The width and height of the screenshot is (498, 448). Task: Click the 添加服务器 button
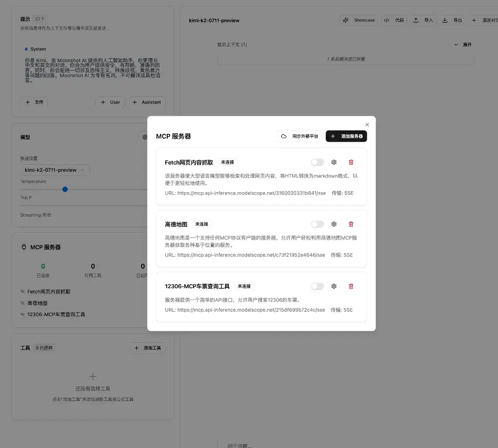[346, 136]
